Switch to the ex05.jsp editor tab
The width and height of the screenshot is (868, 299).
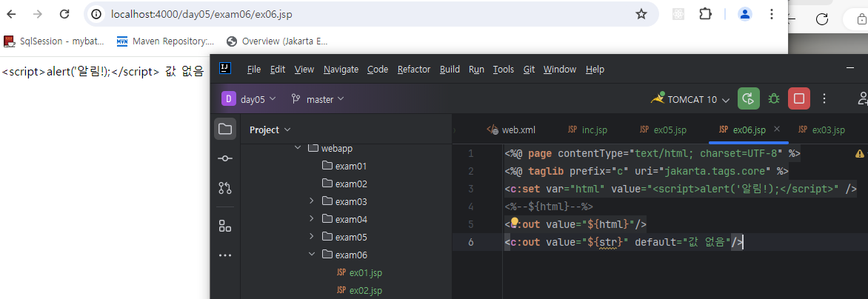pos(663,130)
